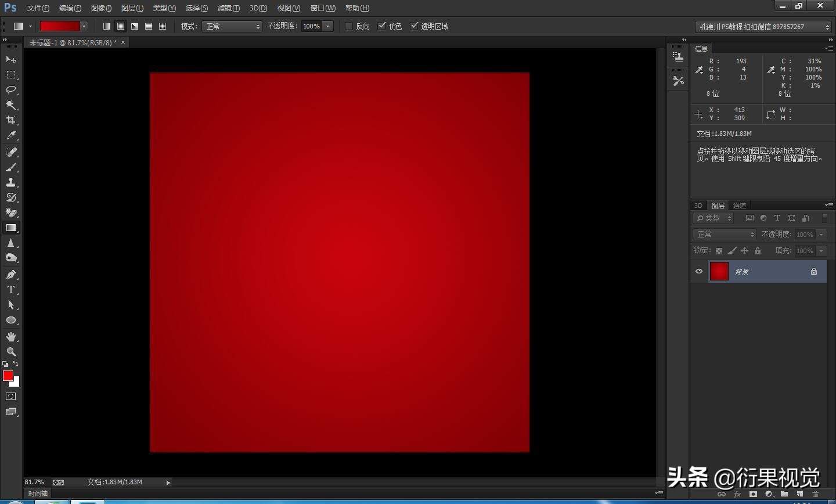This screenshot has width=836, height=504.
Task: Select the Move tool
Action: tap(11, 59)
